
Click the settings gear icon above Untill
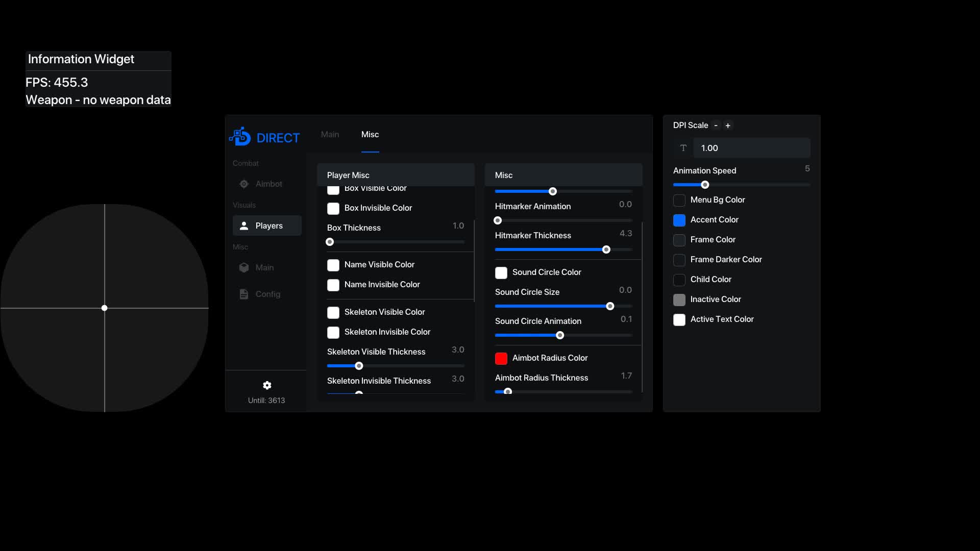point(267,385)
